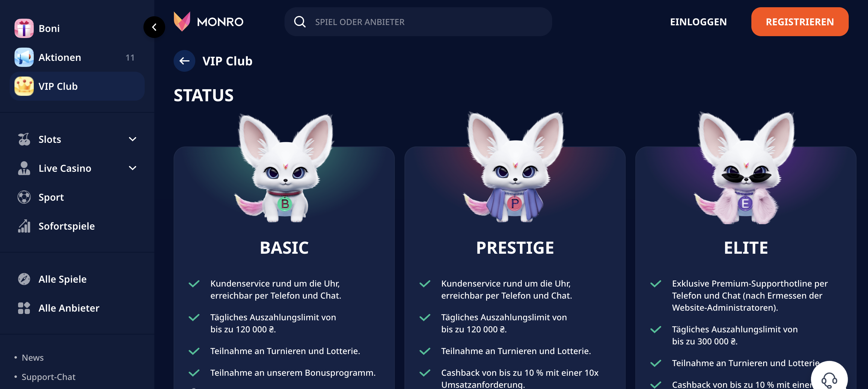Open the Support-Chat link
The image size is (868, 389).
click(x=49, y=377)
